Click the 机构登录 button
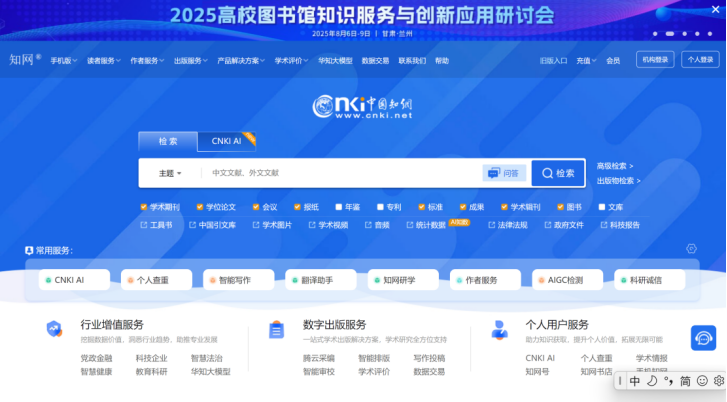This screenshot has height=402, width=727. pyautogui.click(x=655, y=60)
